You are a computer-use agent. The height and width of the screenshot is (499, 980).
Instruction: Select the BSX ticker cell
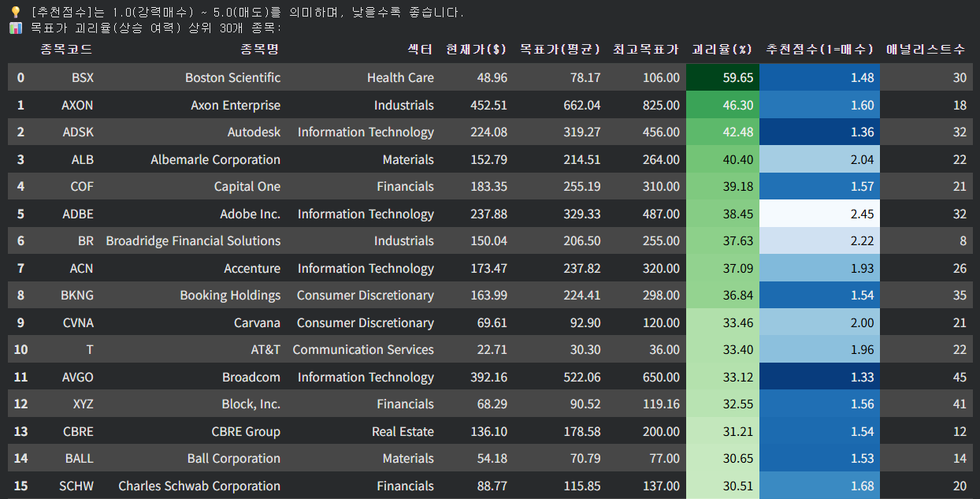coord(82,77)
